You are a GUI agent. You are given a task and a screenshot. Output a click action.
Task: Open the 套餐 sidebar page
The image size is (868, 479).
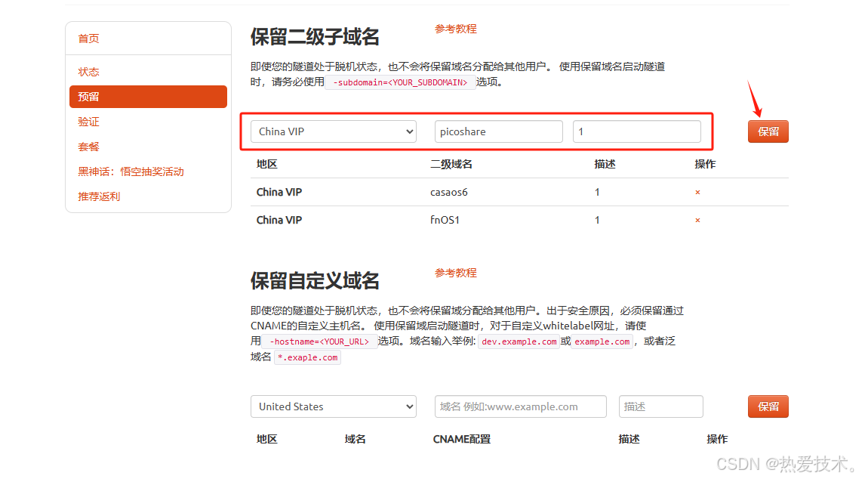(88, 147)
